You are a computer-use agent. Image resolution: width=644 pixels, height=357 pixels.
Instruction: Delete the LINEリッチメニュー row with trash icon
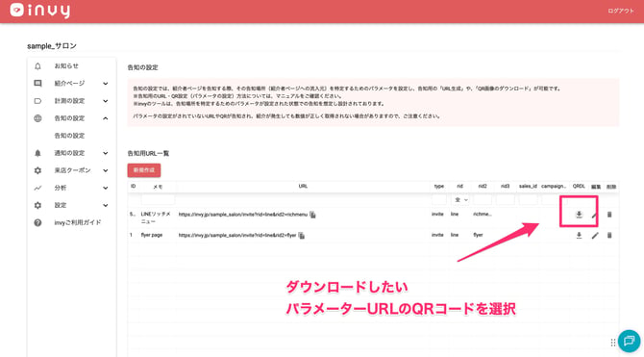609,215
